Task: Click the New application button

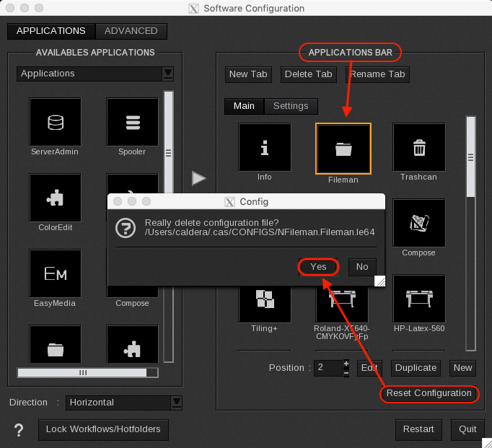Action: [x=463, y=368]
